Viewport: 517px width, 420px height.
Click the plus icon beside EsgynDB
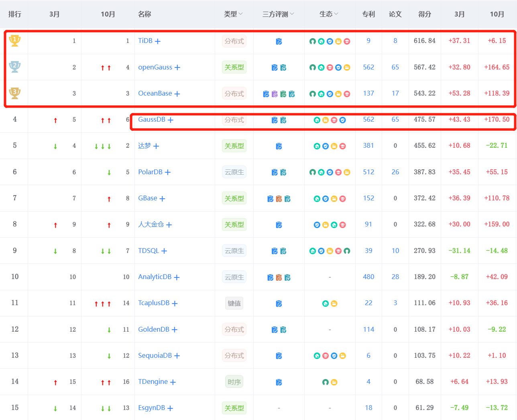pos(170,408)
